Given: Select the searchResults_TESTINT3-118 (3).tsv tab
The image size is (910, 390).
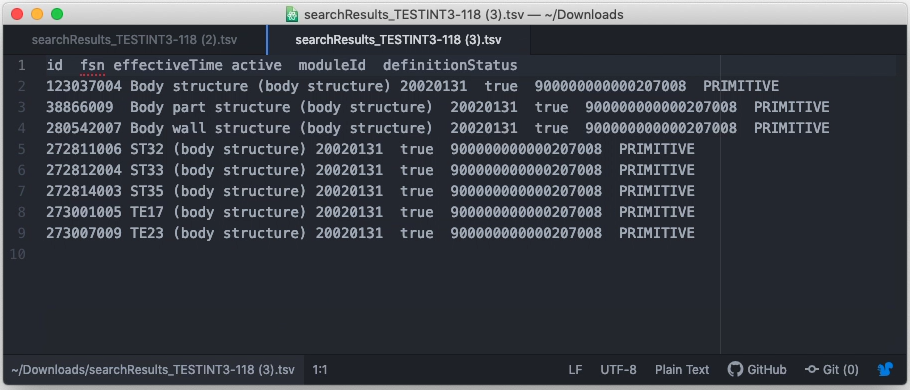Looking at the screenshot, I should click(x=398, y=40).
